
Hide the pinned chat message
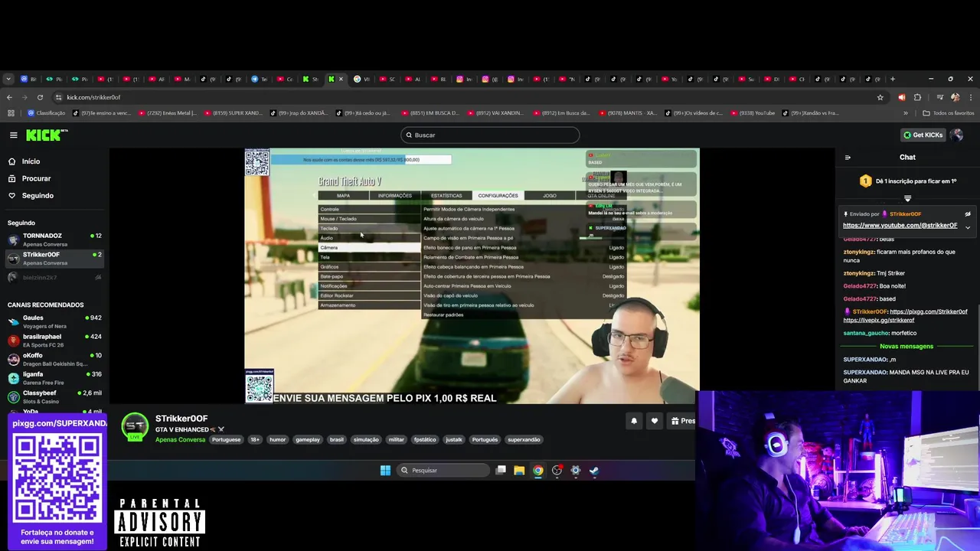click(968, 214)
